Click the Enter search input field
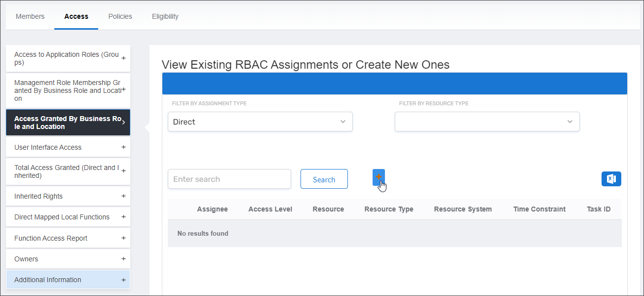Image resolution: width=644 pixels, height=296 pixels. coord(229,178)
